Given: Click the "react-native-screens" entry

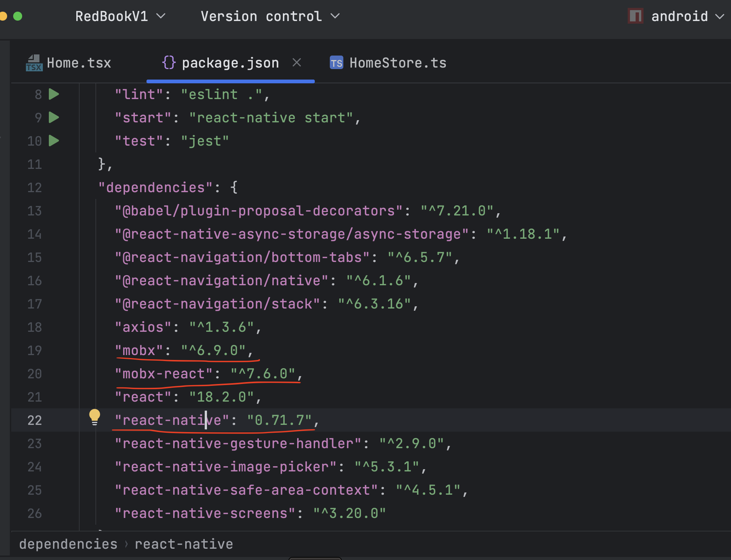Looking at the screenshot, I should [205, 513].
